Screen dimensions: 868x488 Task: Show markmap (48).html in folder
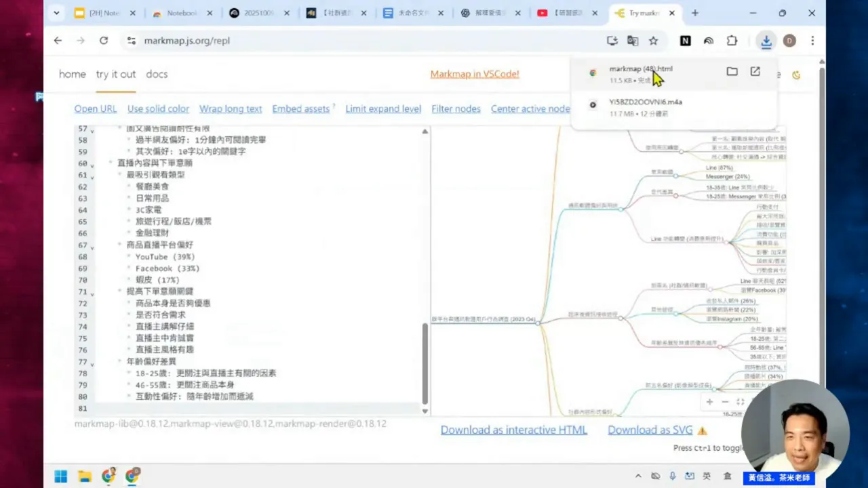coord(732,71)
